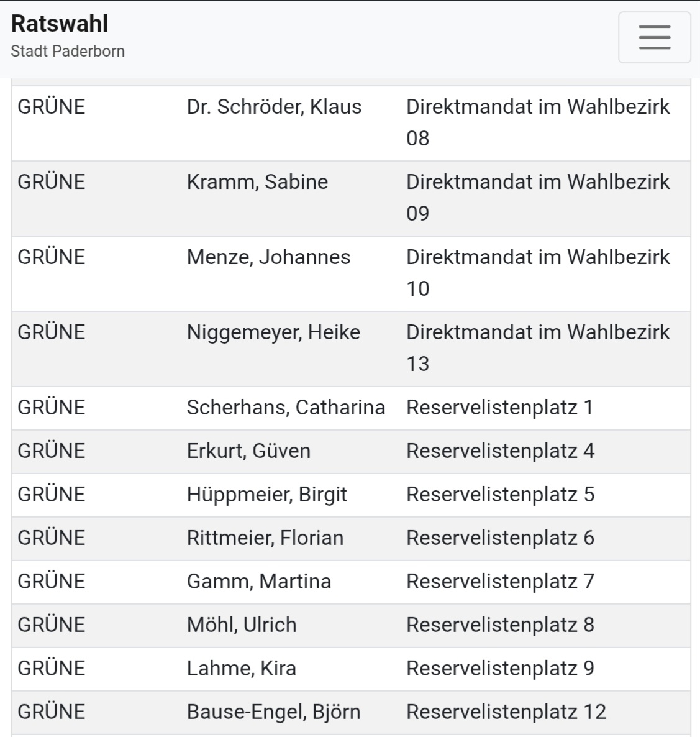The image size is (700, 737).
Task: Click the Direktmandat im Wahlbezirk 13 cell
Action: click(x=538, y=348)
